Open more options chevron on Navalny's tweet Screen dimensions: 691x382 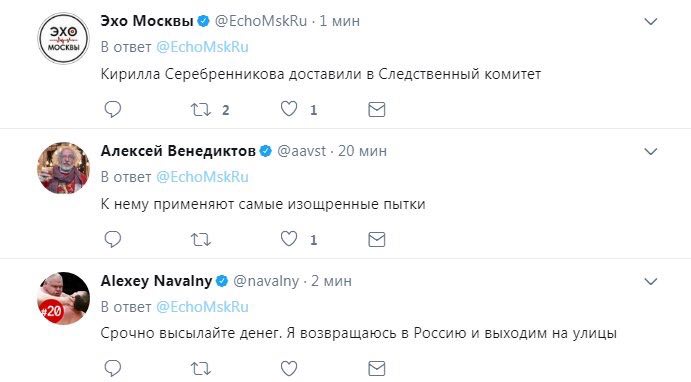tap(650, 281)
